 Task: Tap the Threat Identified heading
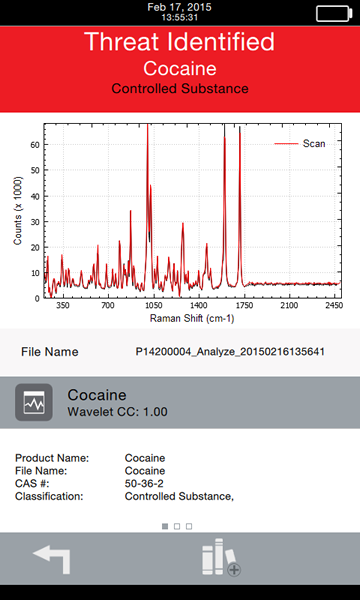179,41
